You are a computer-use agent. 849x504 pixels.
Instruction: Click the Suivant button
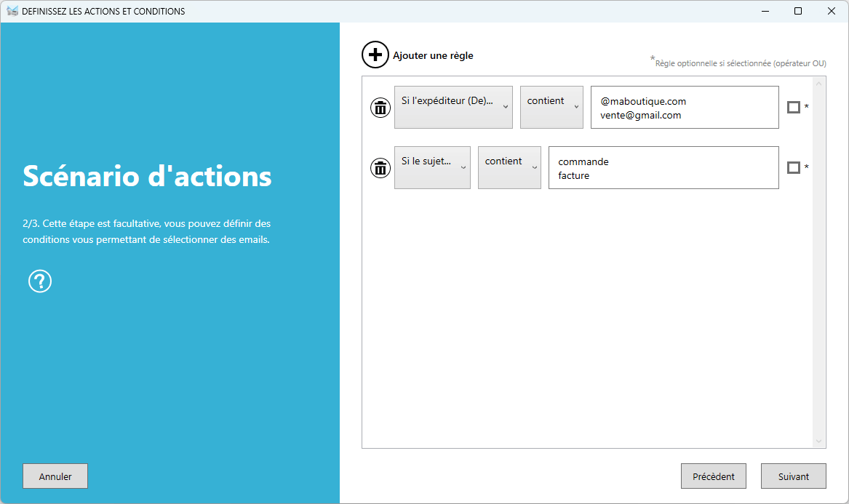point(793,476)
